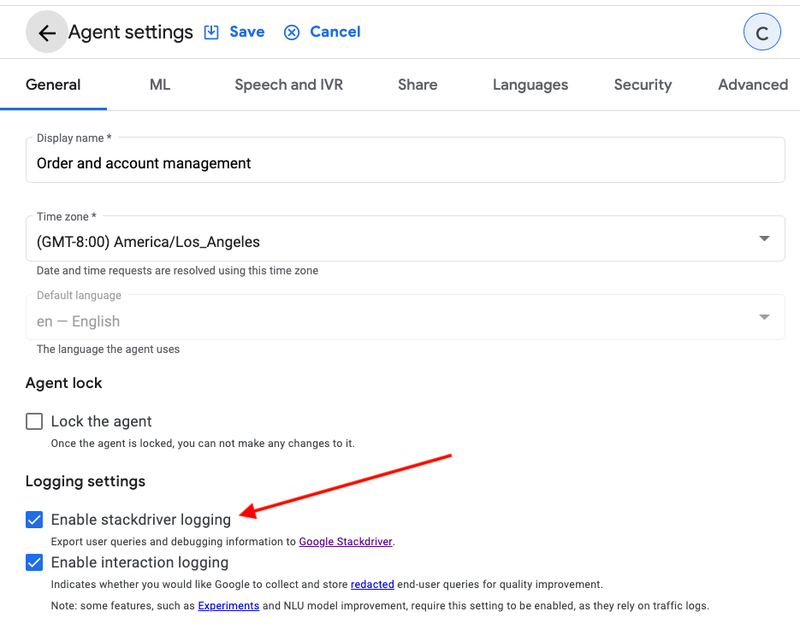Select the Advanced tab
This screenshot has width=800, height=635.
click(x=753, y=85)
